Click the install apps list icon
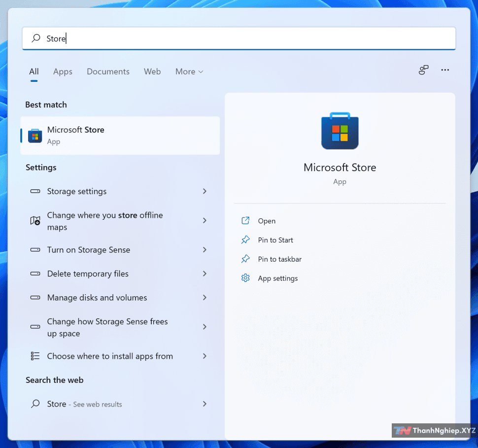The width and height of the screenshot is (478, 448). click(x=35, y=356)
